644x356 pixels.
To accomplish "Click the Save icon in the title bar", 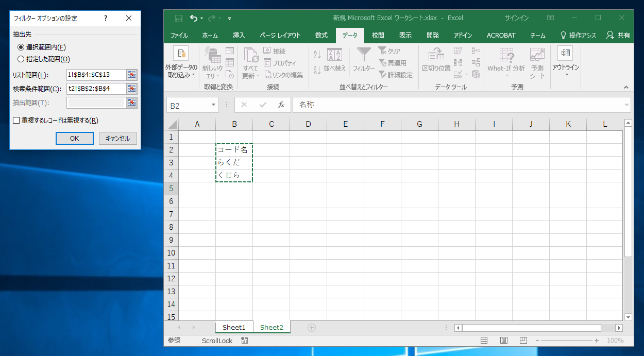I will [x=179, y=18].
